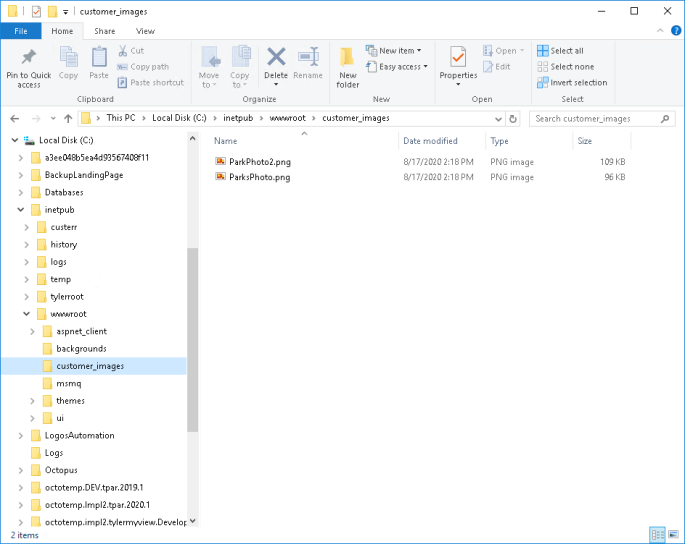
Task: Switch to large icons view in status bar
Action: point(673,535)
